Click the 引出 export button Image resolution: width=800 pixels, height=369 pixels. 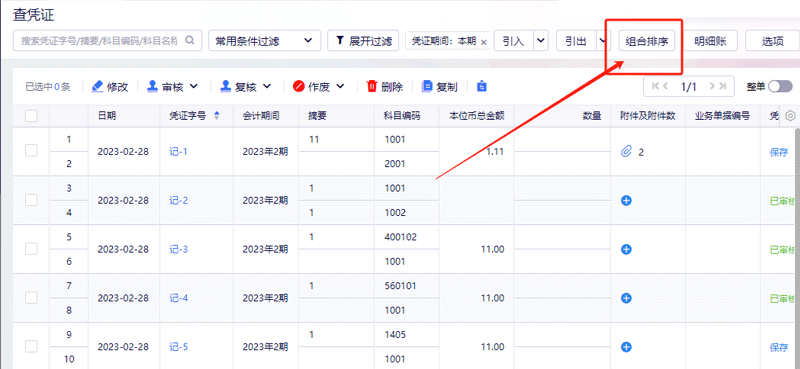[577, 41]
